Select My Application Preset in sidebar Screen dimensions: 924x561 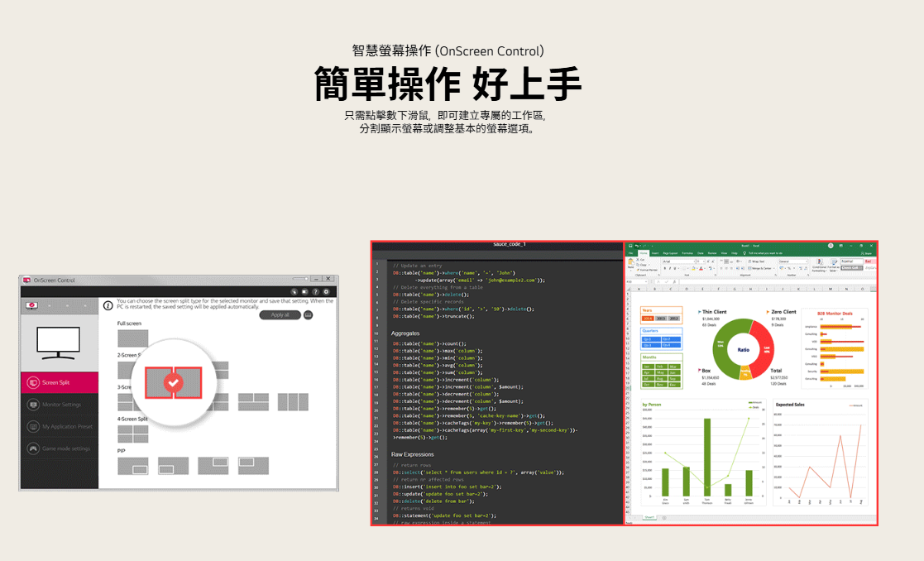[66, 427]
